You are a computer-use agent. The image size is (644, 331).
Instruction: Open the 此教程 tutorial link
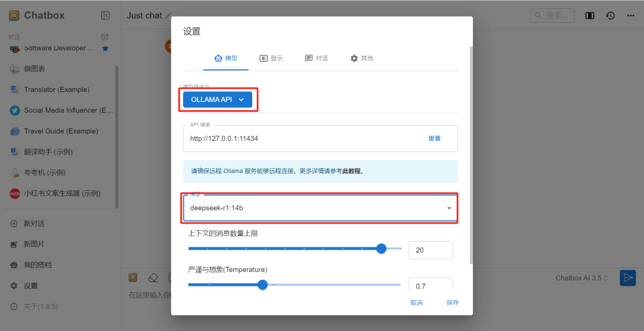pyautogui.click(x=352, y=171)
